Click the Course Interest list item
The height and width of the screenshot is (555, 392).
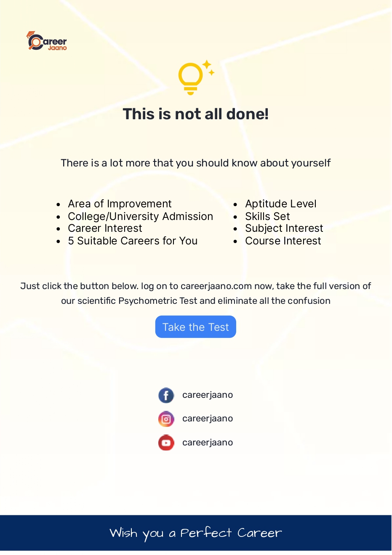(x=283, y=241)
